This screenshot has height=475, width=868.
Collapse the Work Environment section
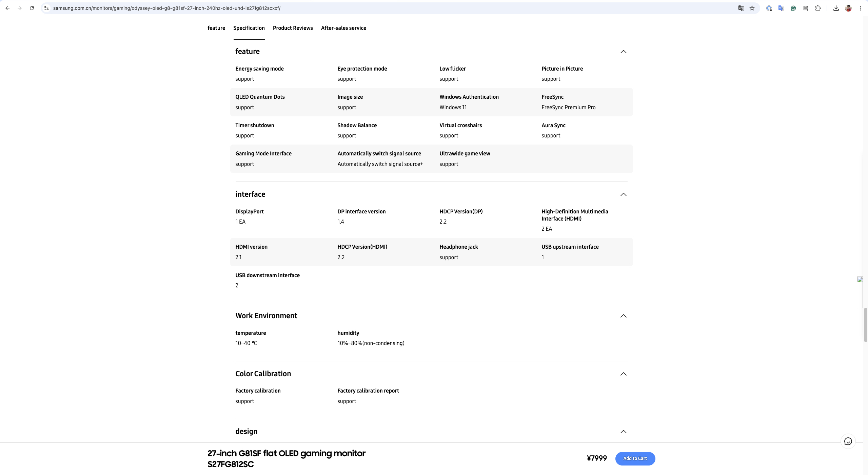pos(623,316)
